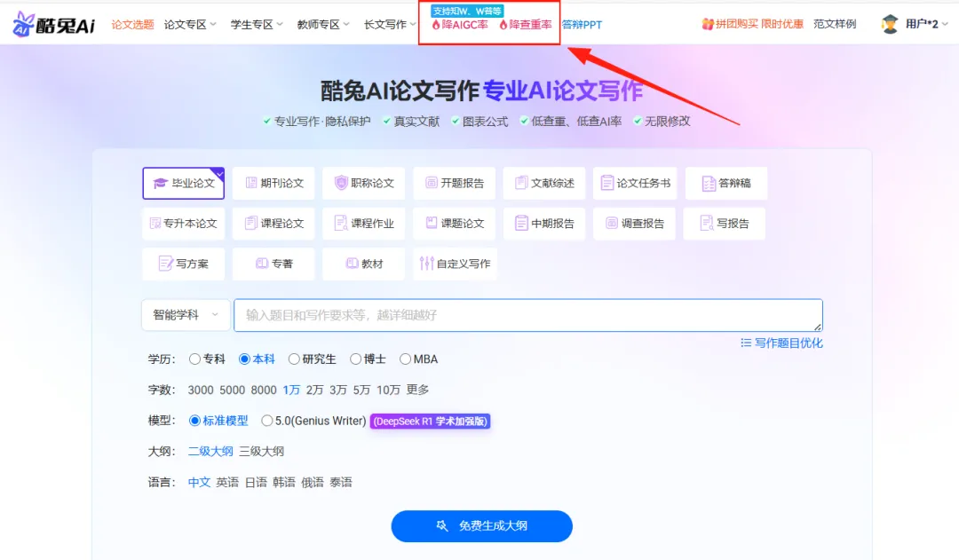Click the title and requirements input field
The image size is (959, 560).
click(527, 315)
